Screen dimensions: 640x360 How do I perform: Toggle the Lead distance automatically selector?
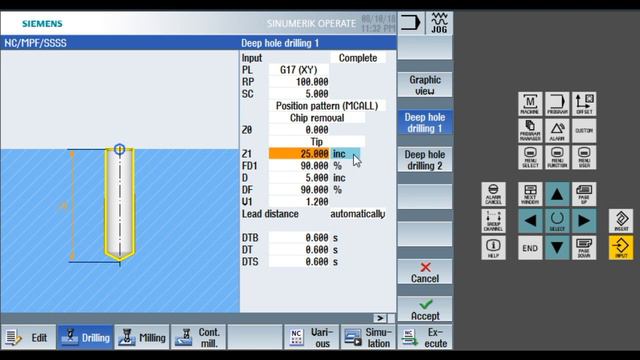(358, 214)
